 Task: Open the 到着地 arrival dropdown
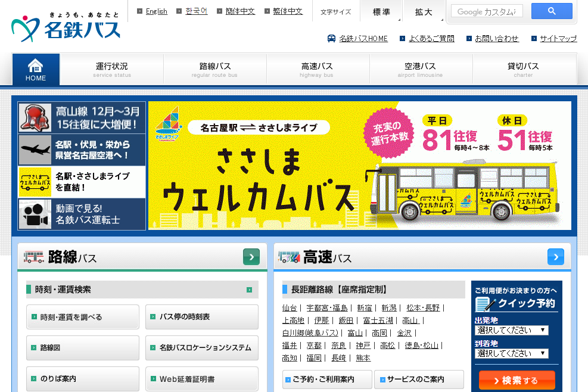click(512, 353)
